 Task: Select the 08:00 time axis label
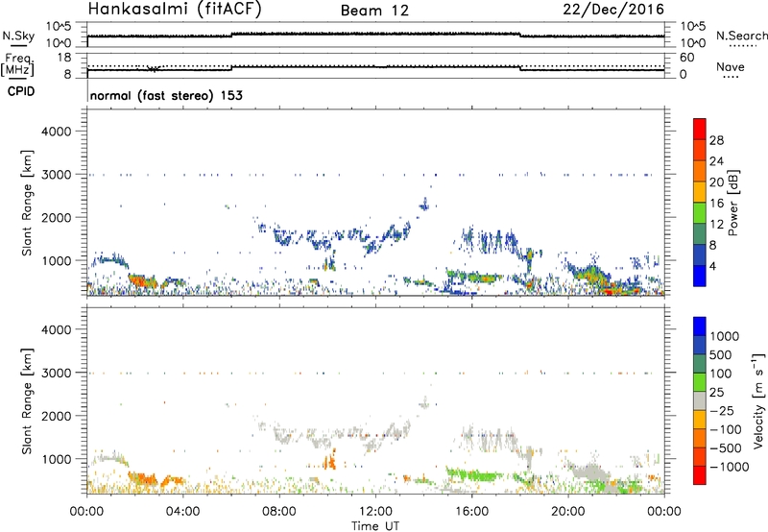click(279, 512)
